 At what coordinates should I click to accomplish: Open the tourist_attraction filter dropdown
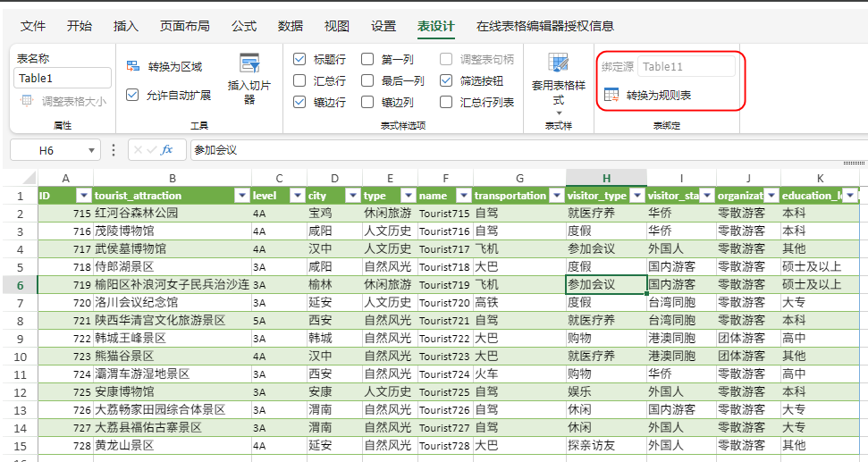point(242,196)
